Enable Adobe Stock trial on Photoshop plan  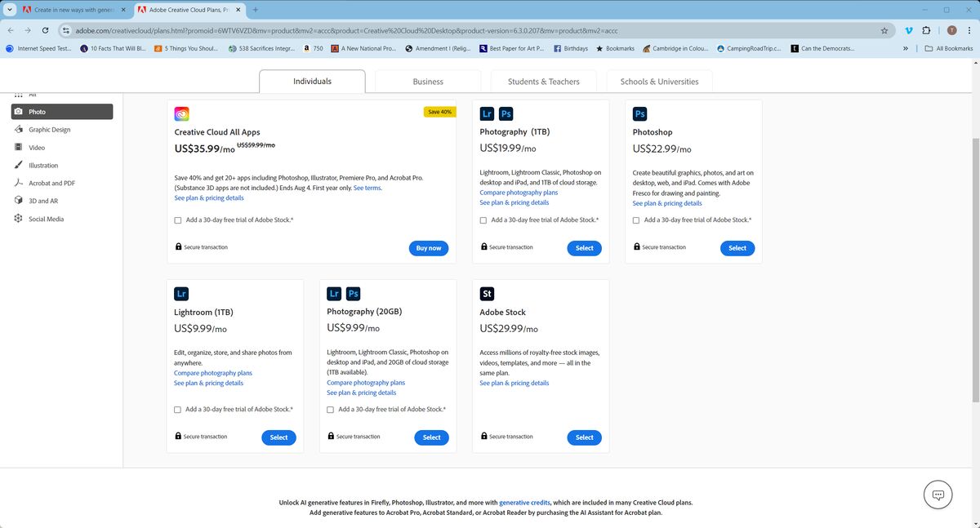point(636,220)
